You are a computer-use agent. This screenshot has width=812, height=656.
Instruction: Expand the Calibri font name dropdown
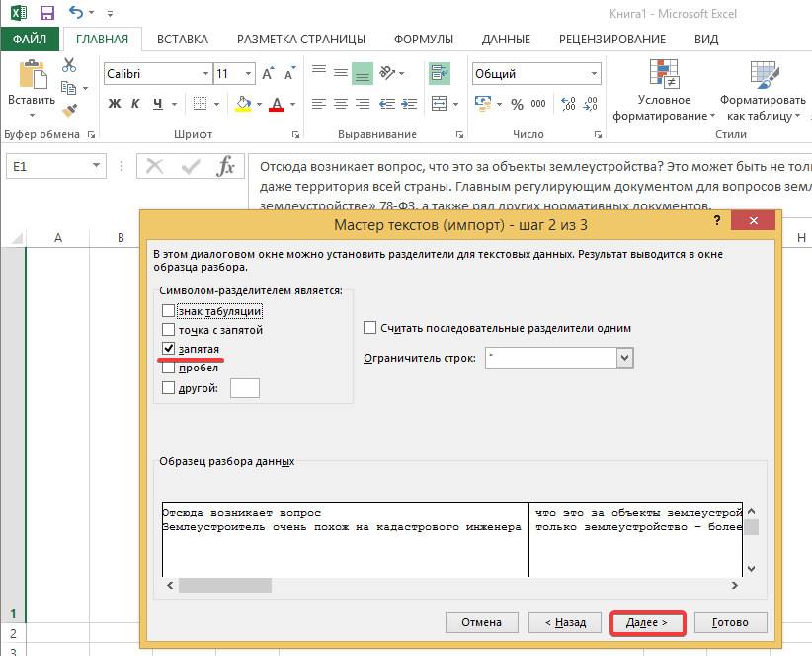[205, 74]
